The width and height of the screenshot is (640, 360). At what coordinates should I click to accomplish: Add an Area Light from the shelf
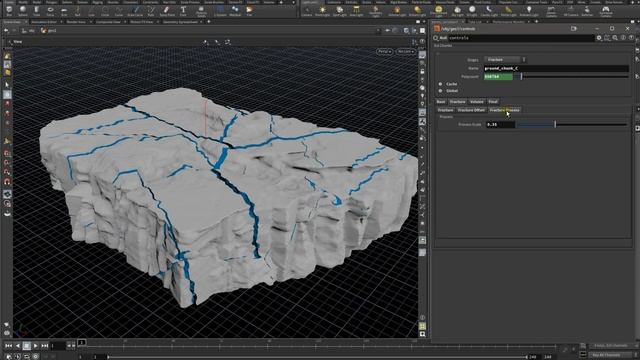click(x=356, y=11)
